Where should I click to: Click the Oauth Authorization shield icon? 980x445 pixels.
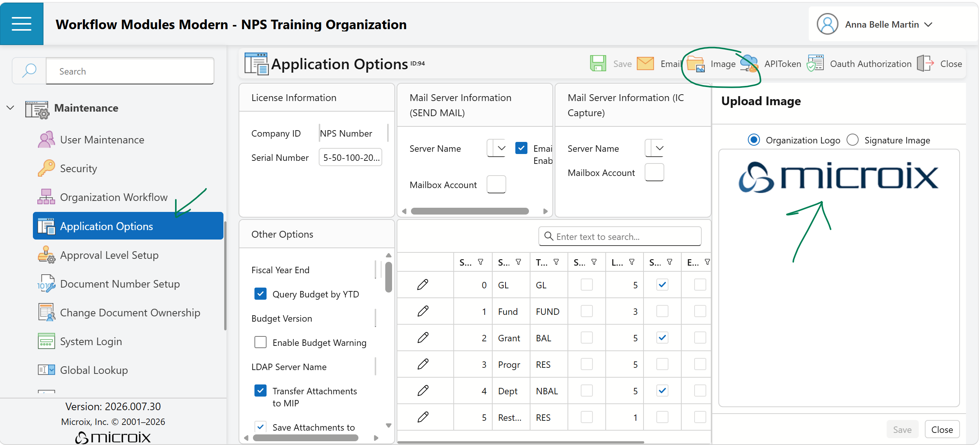point(815,63)
